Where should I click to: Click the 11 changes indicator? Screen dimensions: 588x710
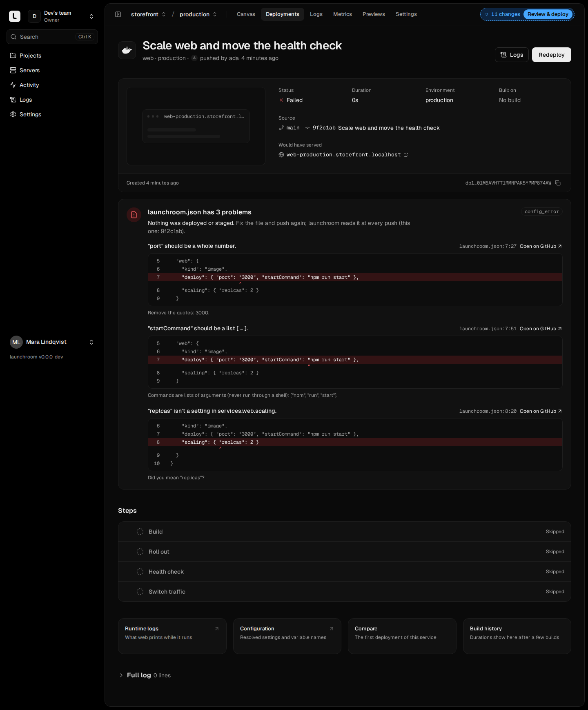pyautogui.click(x=503, y=14)
